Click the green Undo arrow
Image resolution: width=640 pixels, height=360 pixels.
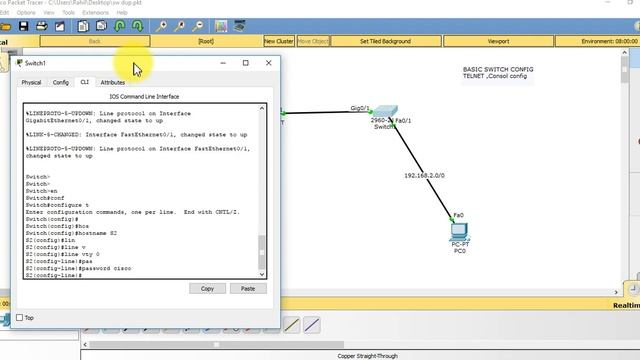tap(120, 27)
